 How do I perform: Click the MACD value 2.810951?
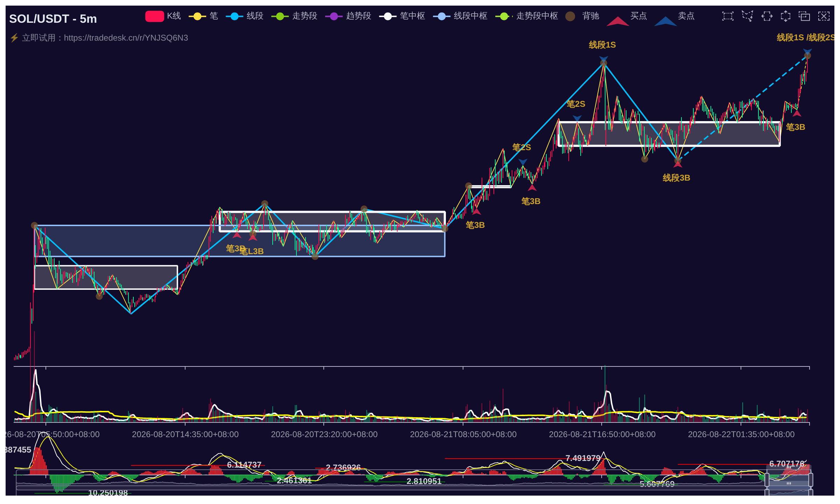424,481
